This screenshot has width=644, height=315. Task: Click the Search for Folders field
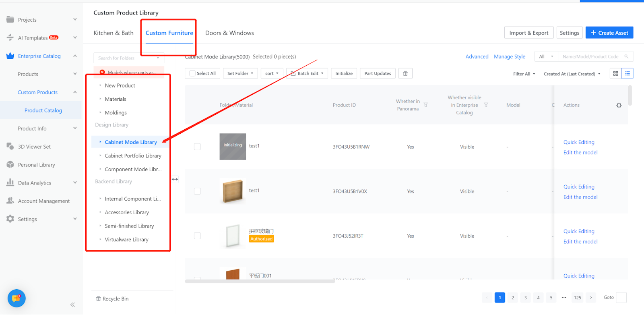click(x=129, y=58)
